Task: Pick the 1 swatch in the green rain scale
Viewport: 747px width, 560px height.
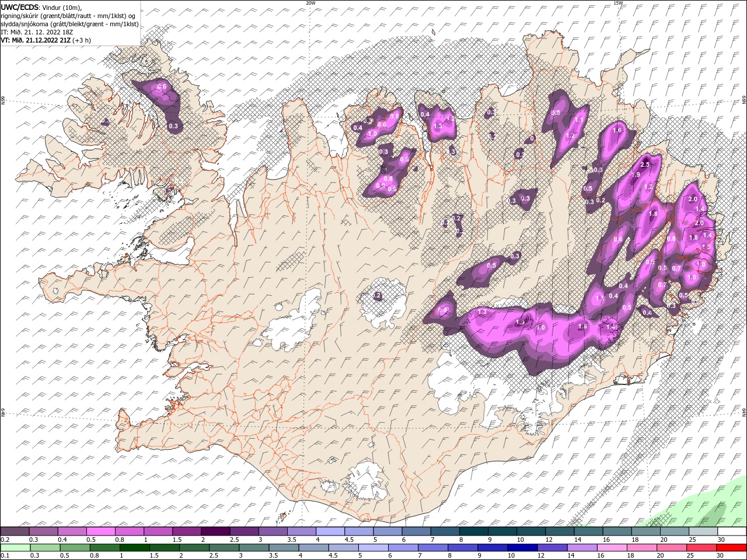Action: click(x=134, y=548)
